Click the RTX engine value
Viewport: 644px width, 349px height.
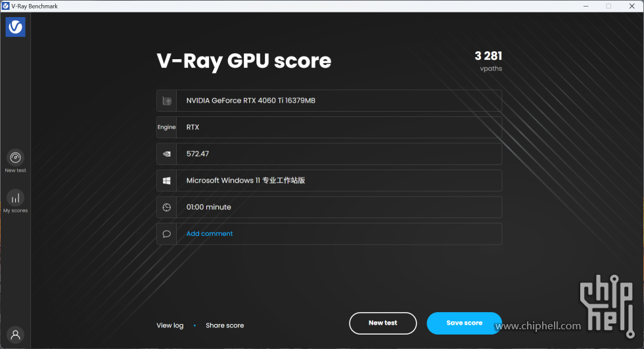click(x=193, y=128)
